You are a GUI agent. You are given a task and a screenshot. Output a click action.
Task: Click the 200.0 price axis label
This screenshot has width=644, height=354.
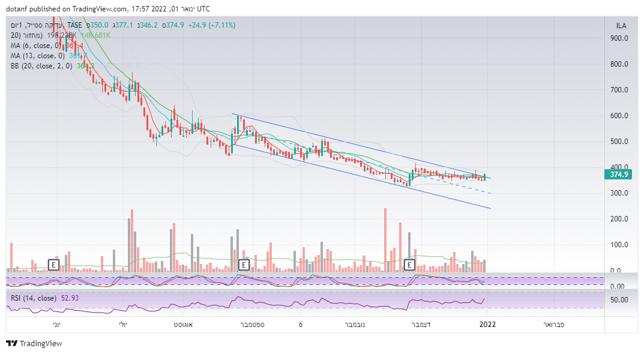pos(619,219)
